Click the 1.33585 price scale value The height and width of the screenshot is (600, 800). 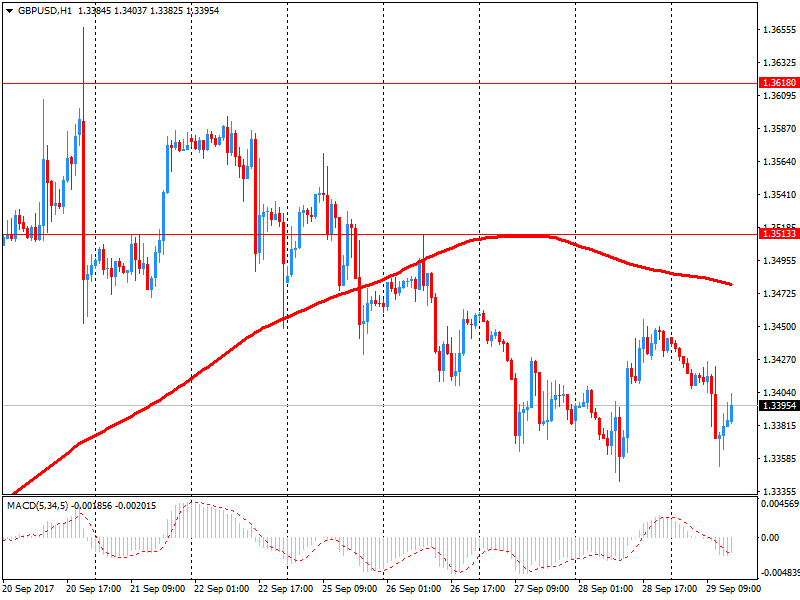click(779, 459)
